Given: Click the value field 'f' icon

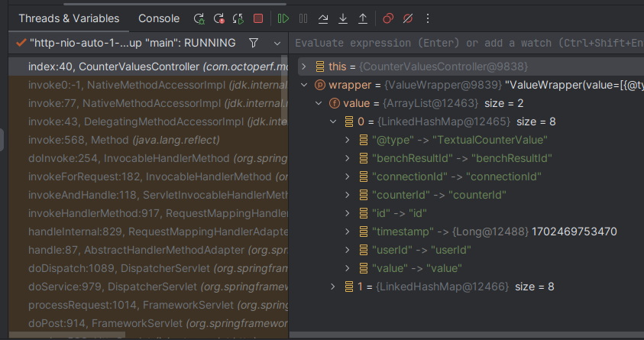Looking at the screenshot, I should point(335,103).
